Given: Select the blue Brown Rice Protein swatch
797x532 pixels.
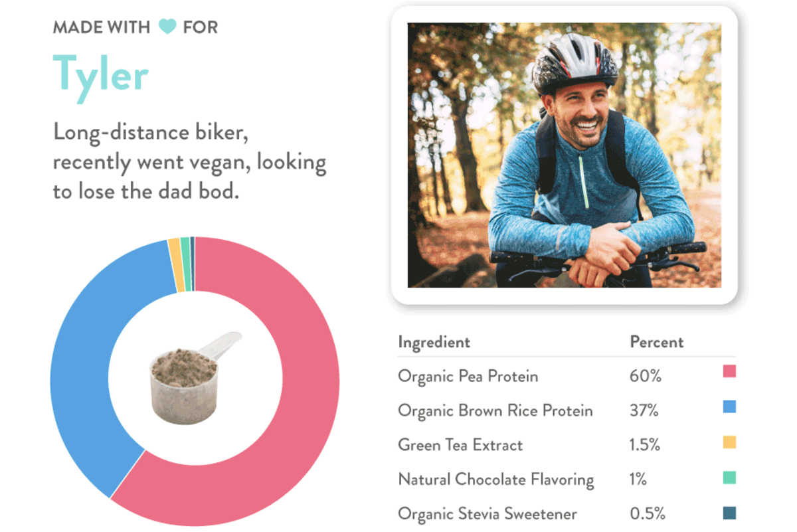Looking at the screenshot, I should click(x=729, y=406).
